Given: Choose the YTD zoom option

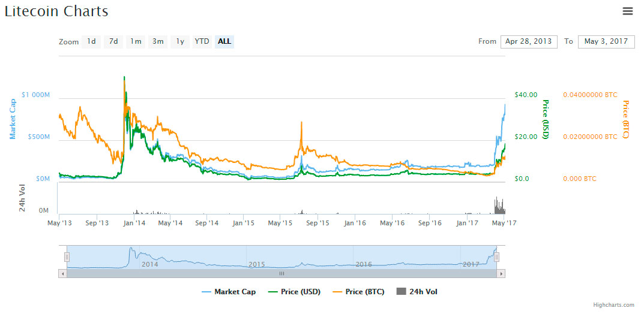Looking at the screenshot, I should pos(202,41).
